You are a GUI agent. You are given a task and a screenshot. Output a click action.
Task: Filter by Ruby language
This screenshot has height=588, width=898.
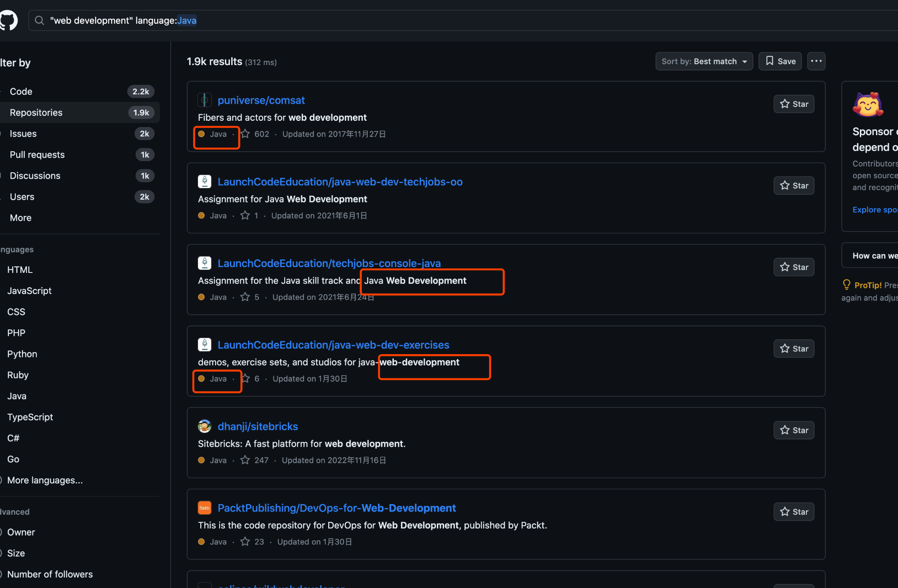click(18, 375)
